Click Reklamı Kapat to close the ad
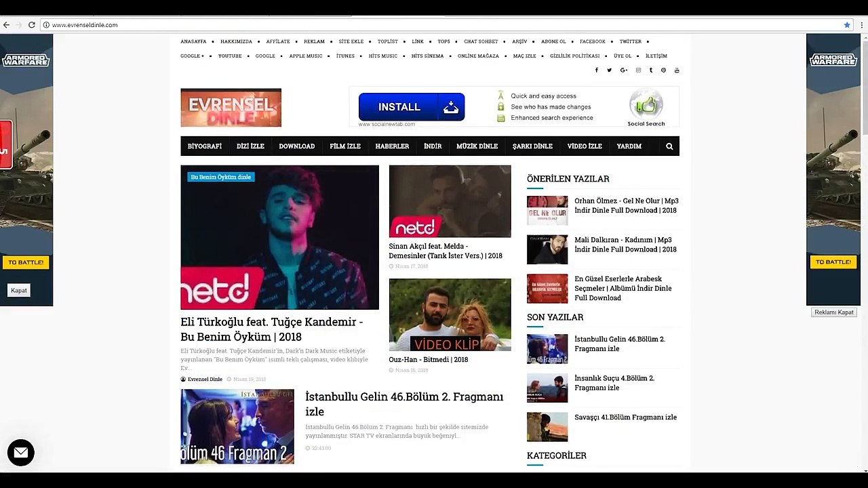This screenshot has width=868, height=488. point(834,312)
